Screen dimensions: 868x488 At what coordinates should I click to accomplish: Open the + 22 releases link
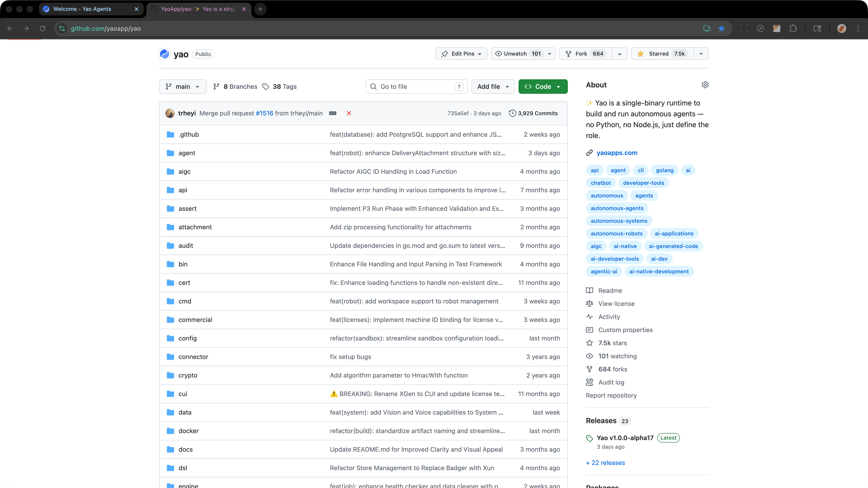coord(605,463)
